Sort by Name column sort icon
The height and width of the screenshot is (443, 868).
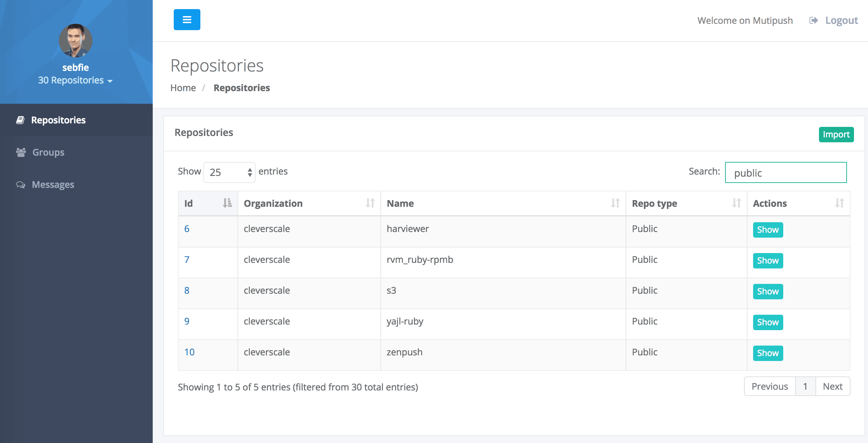pos(615,203)
